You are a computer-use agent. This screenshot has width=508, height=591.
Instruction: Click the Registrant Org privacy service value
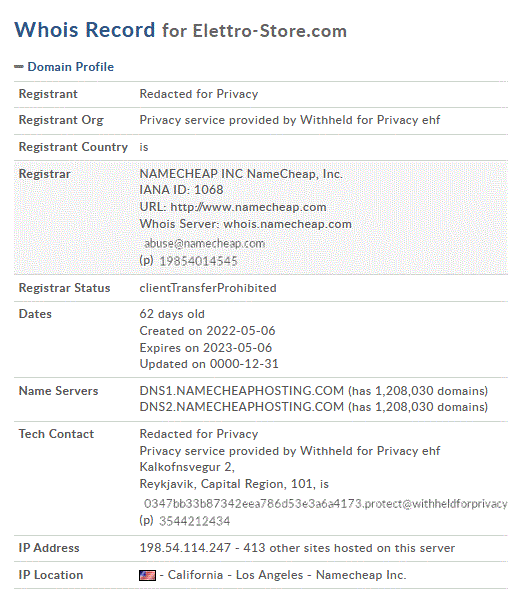(290, 120)
